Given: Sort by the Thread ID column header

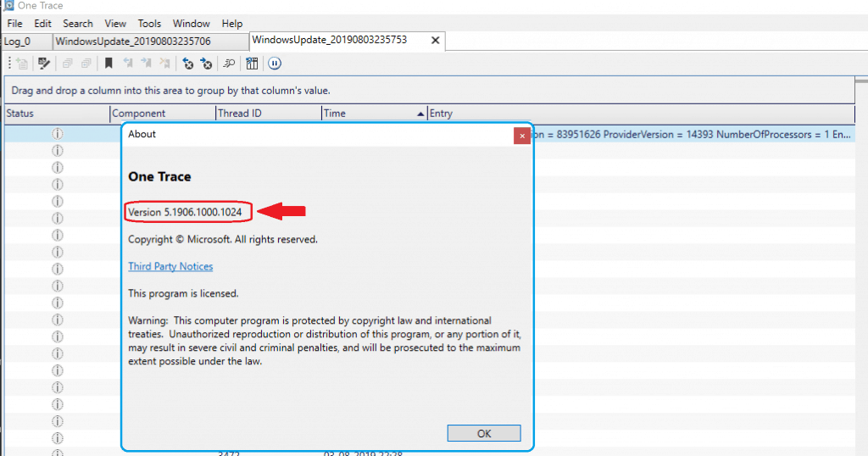Looking at the screenshot, I should coord(269,114).
